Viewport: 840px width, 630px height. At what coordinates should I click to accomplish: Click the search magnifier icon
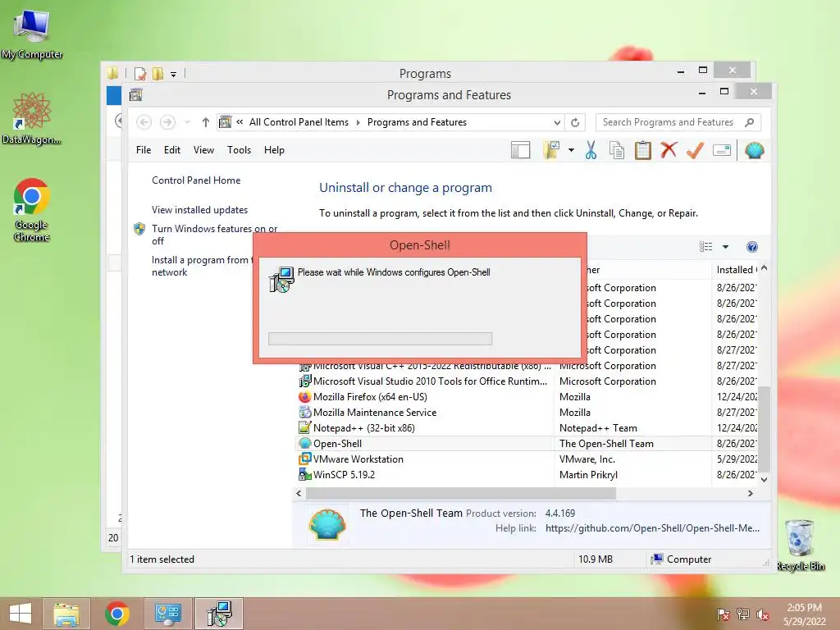(x=750, y=122)
